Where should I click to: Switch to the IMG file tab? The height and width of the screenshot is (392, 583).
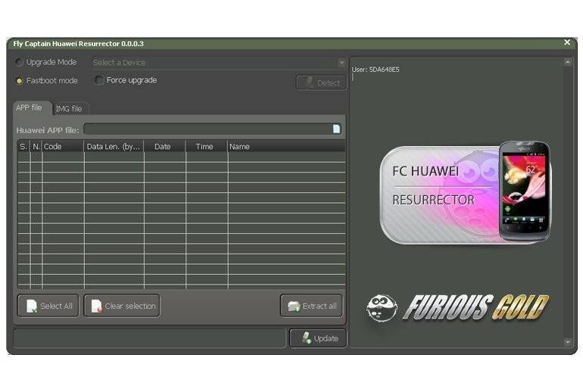[70, 108]
